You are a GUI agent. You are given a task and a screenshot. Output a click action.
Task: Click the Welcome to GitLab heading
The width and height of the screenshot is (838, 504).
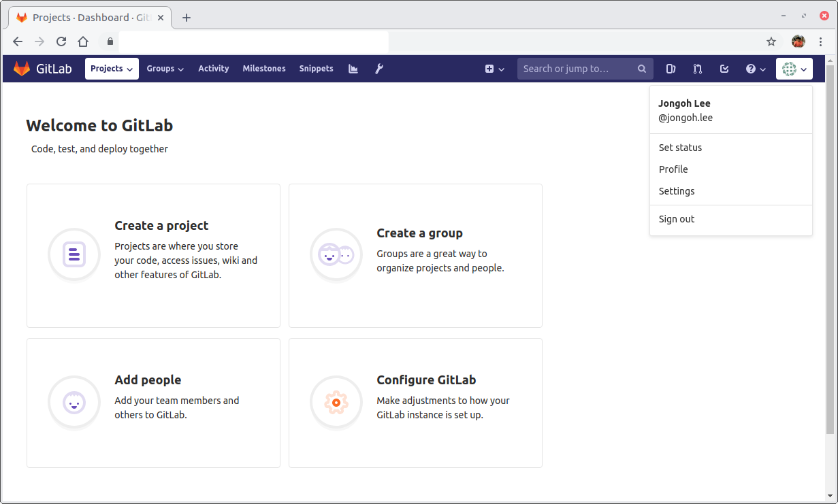tap(99, 125)
